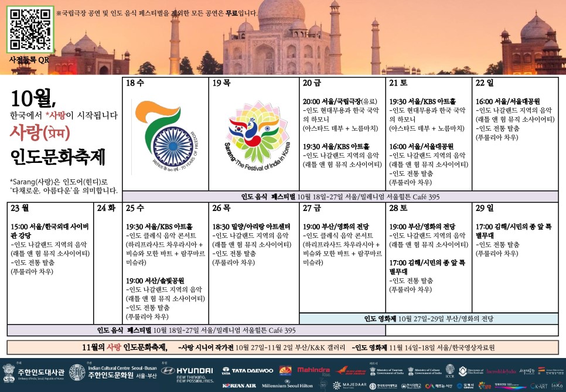Click 15:00 서울/한국외대 사이버관 강당 event
This screenshot has width=566, height=392.
click(x=49, y=231)
